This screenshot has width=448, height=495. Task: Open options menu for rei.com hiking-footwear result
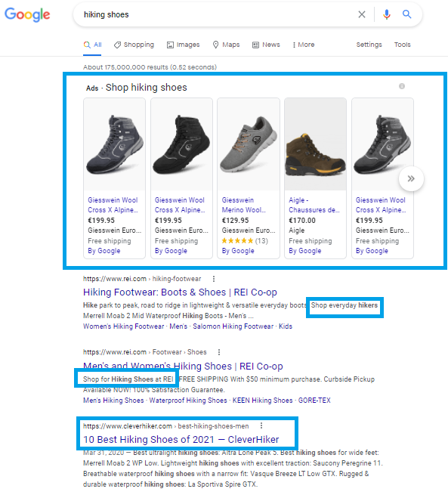(x=214, y=279)
